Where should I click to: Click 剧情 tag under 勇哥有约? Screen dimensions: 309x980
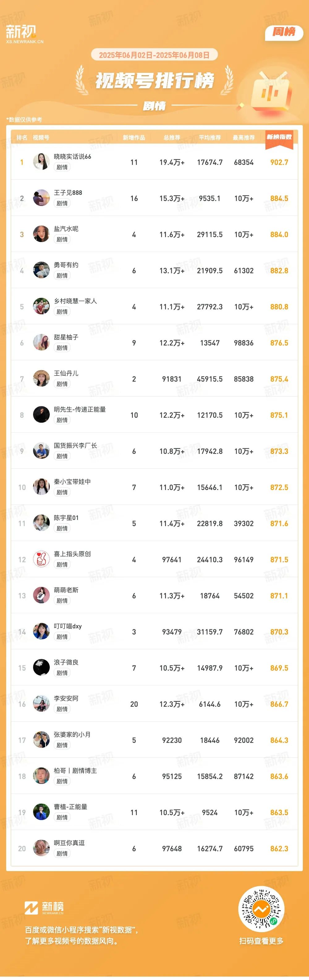coord(62,275)
